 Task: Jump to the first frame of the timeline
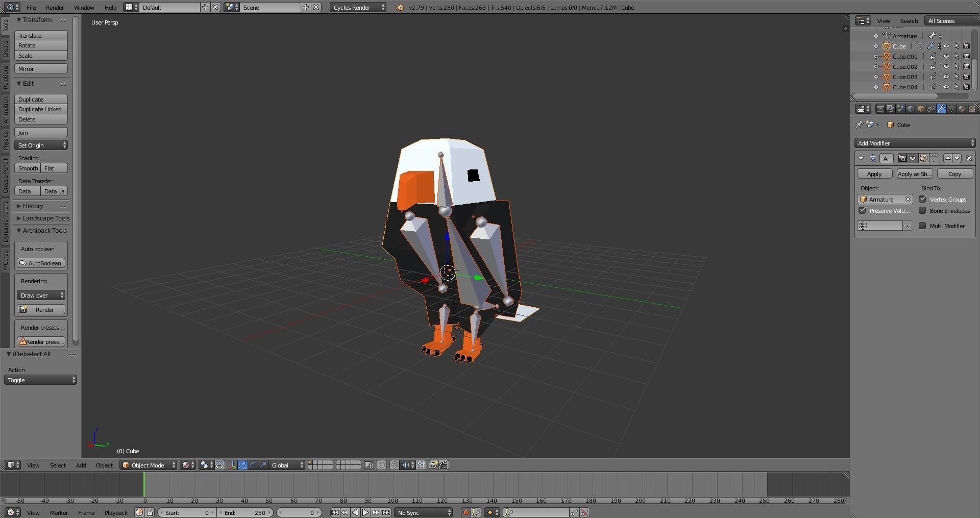click(335, 512)
